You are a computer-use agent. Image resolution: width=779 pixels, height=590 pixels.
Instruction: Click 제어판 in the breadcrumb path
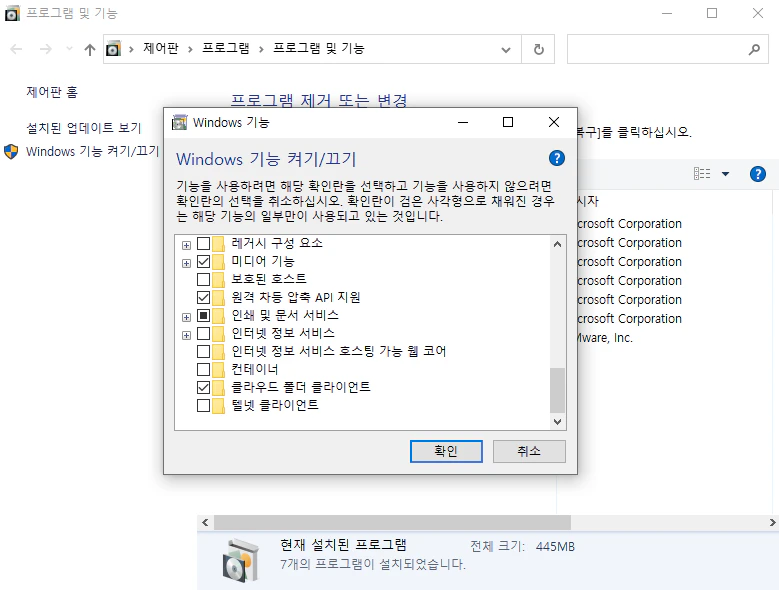point(160,48)
